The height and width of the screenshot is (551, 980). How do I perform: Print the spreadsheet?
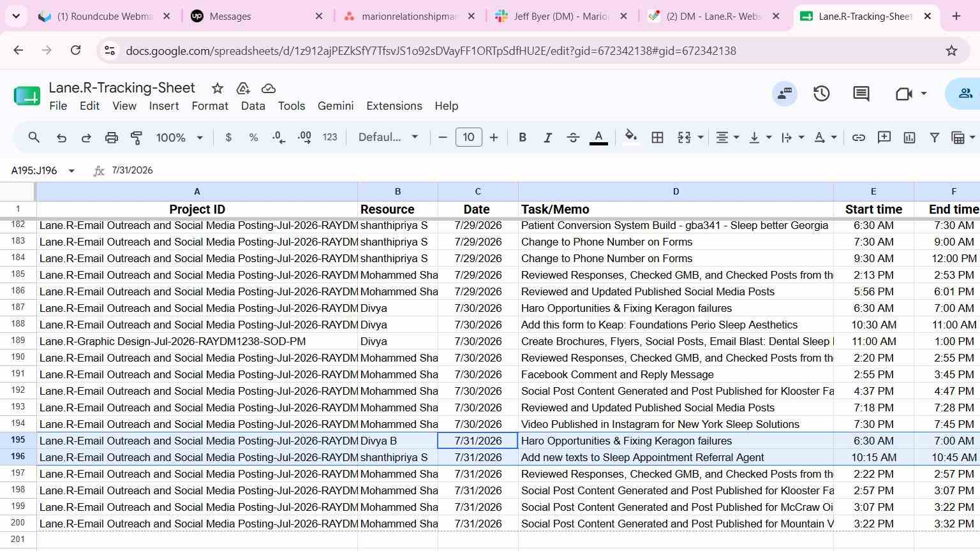(112, 137)
